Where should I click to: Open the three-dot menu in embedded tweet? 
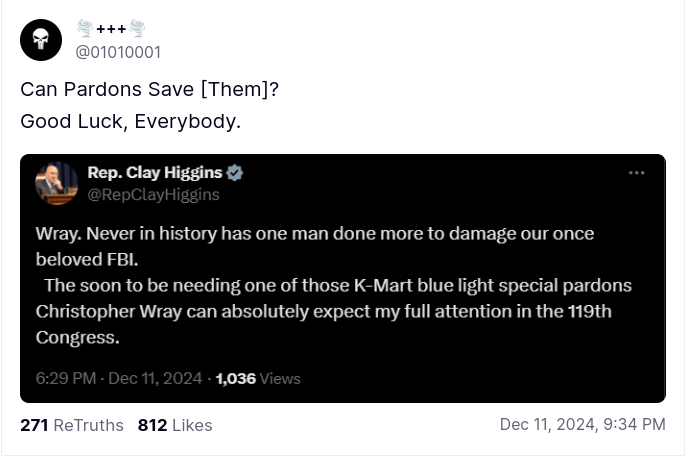point(636,173)
